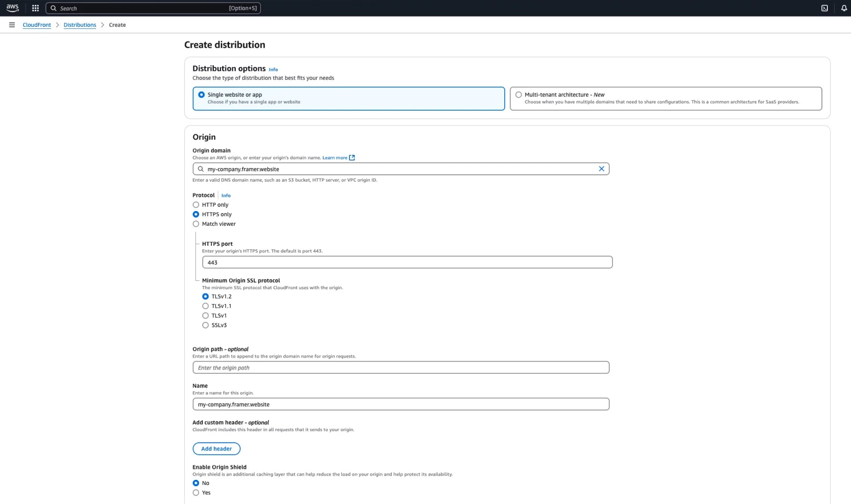Click the origin Name input field
Screen dimensions: 851x504
[401, 404]
